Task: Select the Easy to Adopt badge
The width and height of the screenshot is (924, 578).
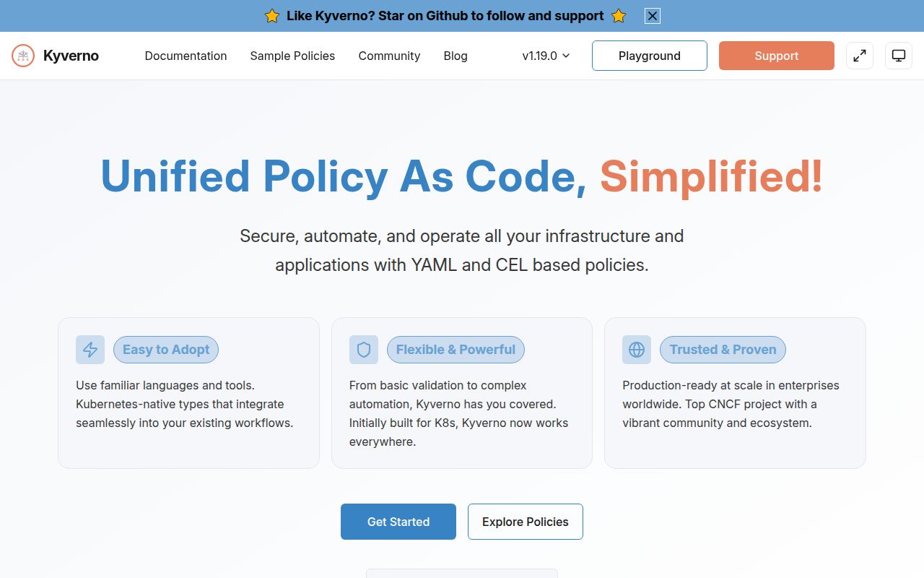Action: click(166, 350)
